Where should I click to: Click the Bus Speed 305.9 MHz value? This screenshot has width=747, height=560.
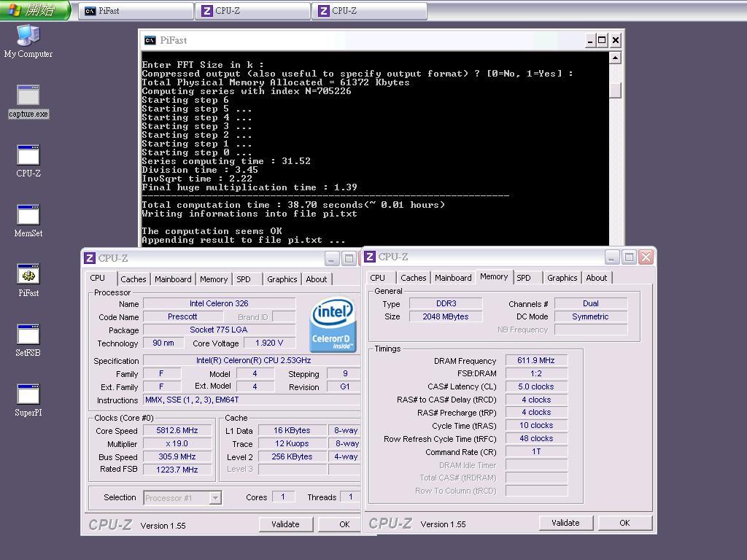(177, 456)
